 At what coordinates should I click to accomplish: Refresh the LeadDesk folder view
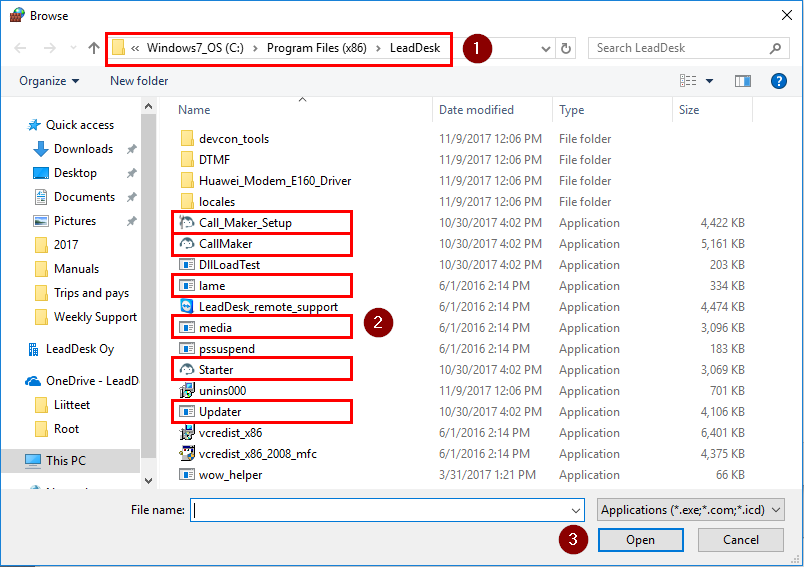(566, 49)
